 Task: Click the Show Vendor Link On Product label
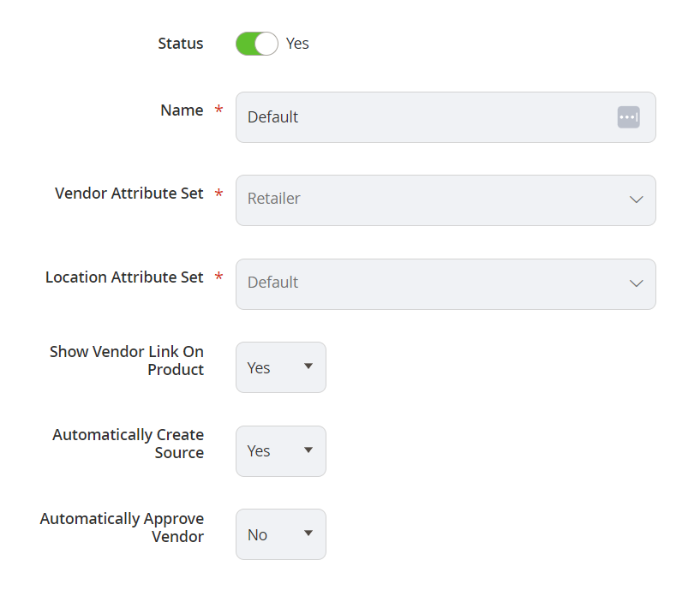(127, 361)
